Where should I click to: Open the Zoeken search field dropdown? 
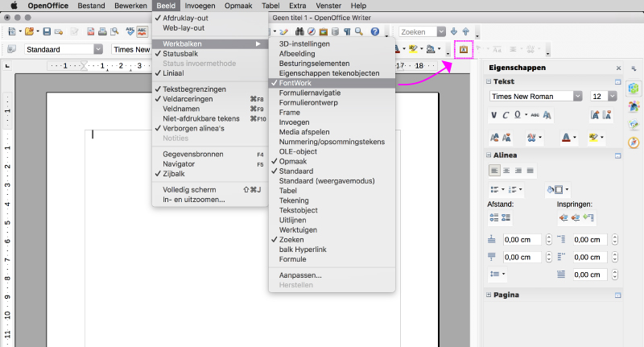click(441, 31)
